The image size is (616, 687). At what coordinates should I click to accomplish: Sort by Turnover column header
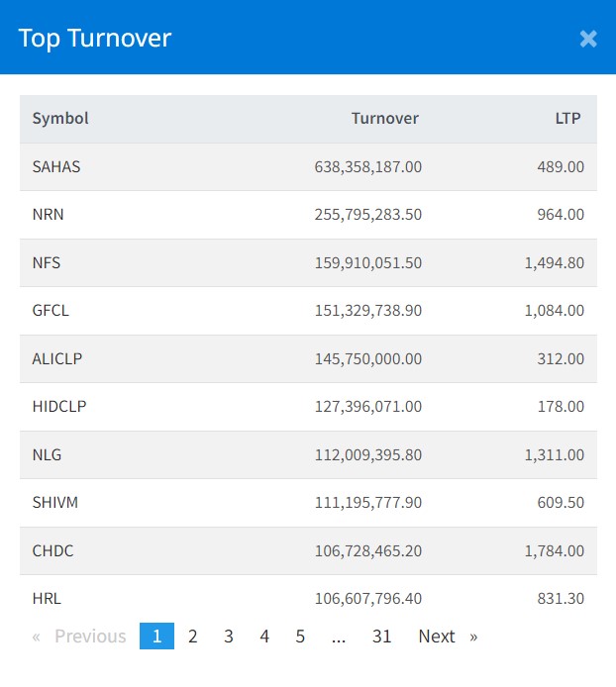385,119
